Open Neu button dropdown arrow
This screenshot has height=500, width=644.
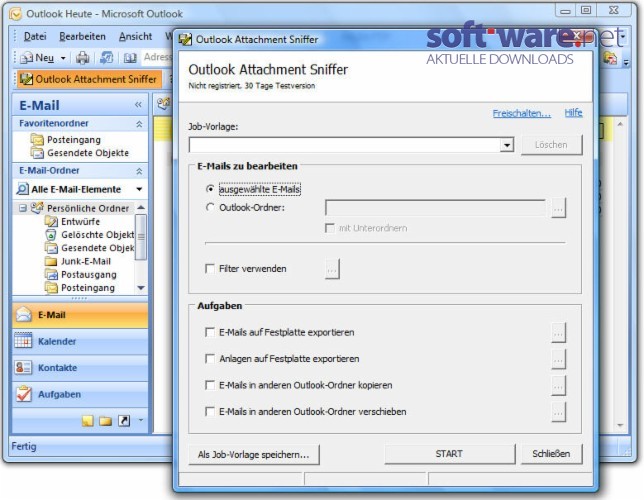point(63,58)
